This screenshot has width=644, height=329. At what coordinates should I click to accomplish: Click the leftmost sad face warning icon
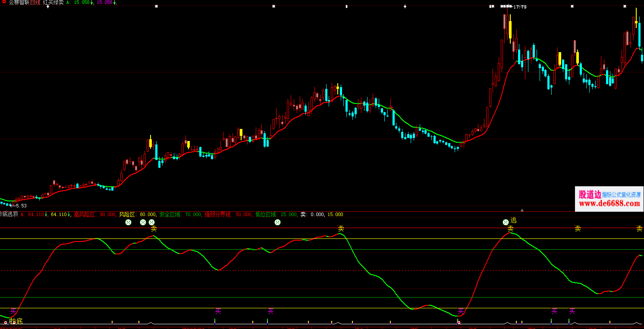pyautogui.click(x=128, y=222)
